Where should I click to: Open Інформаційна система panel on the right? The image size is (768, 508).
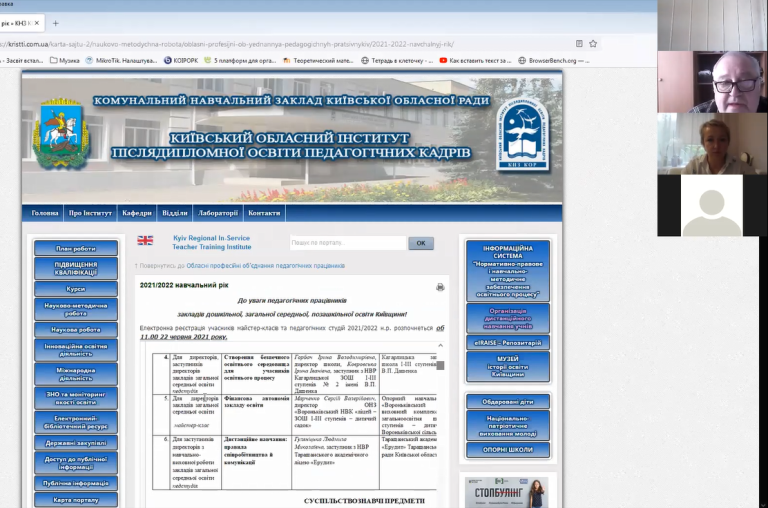508,271
